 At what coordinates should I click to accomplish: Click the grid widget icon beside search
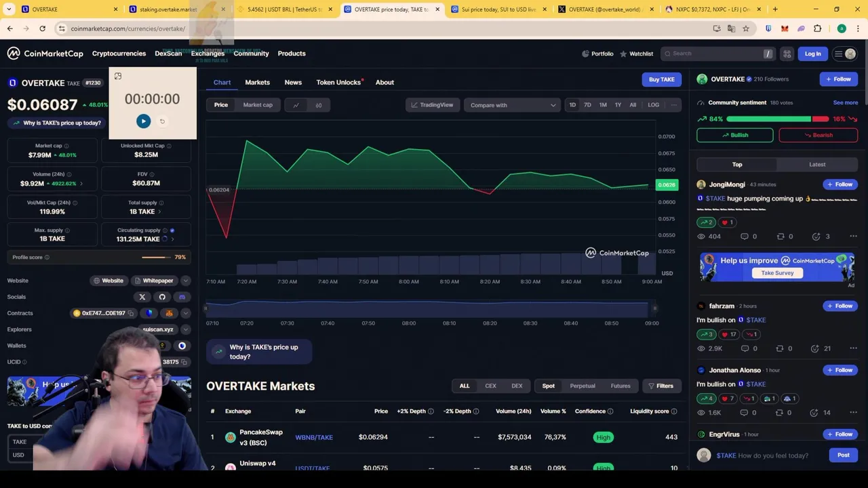[x=787, y=54]
